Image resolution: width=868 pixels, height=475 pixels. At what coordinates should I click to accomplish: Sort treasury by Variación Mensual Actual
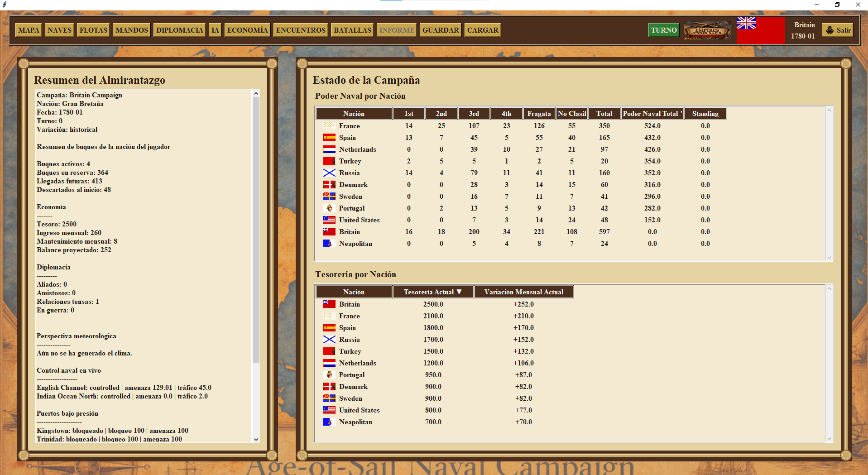[524, 292]
